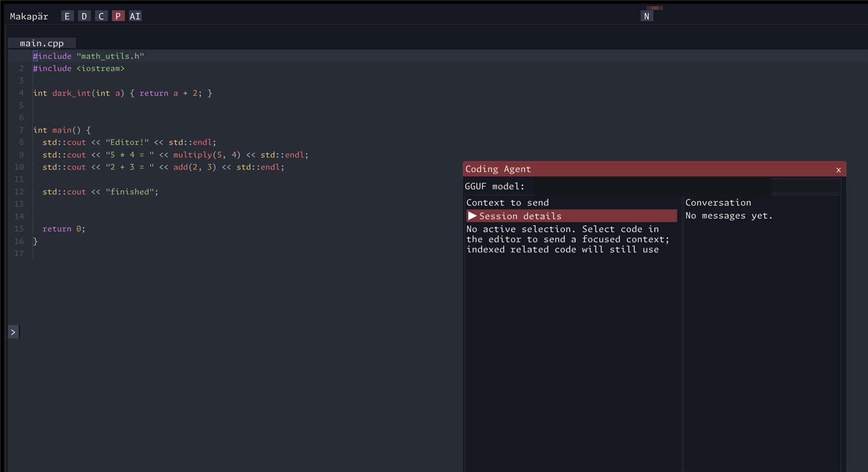Close the Coding Agent panel

(x=839, y=170)
